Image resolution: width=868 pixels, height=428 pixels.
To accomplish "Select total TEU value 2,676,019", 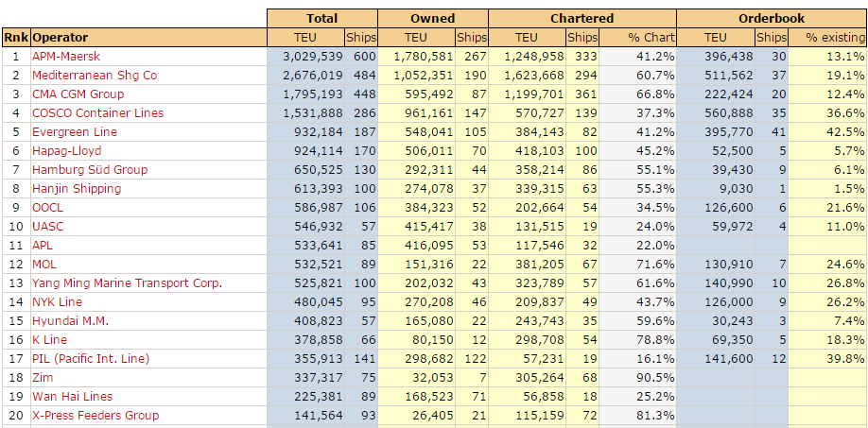I will click(x=313, y=76).
